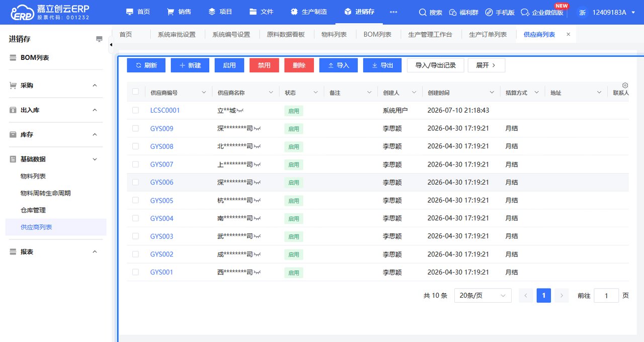Reveal masked supplier name for GYS007
Screen dimensions: 644x342
tap(257, 164)
